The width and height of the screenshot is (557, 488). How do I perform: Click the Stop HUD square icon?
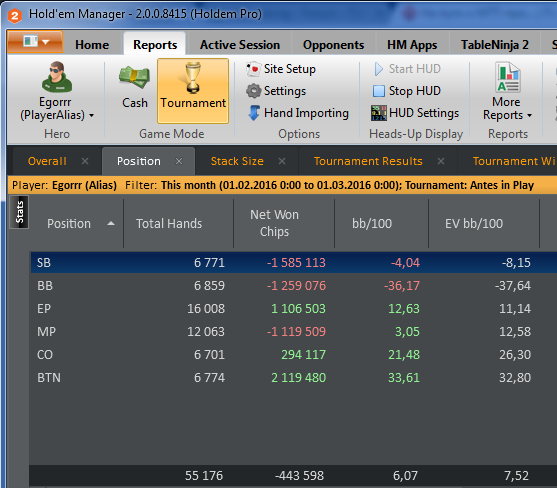pos(379,91)
